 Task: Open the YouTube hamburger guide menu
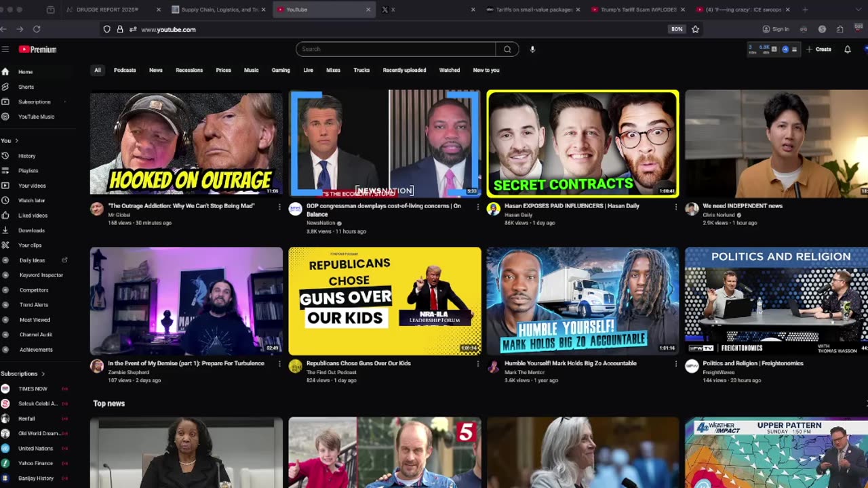(5, 49)
